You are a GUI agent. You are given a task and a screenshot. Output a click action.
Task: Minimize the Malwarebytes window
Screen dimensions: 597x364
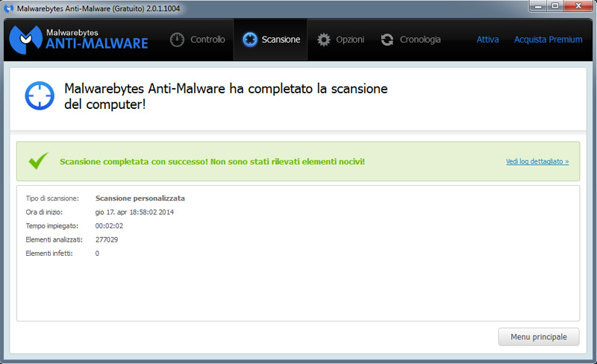pyautogui.click(x=538, y=6)
